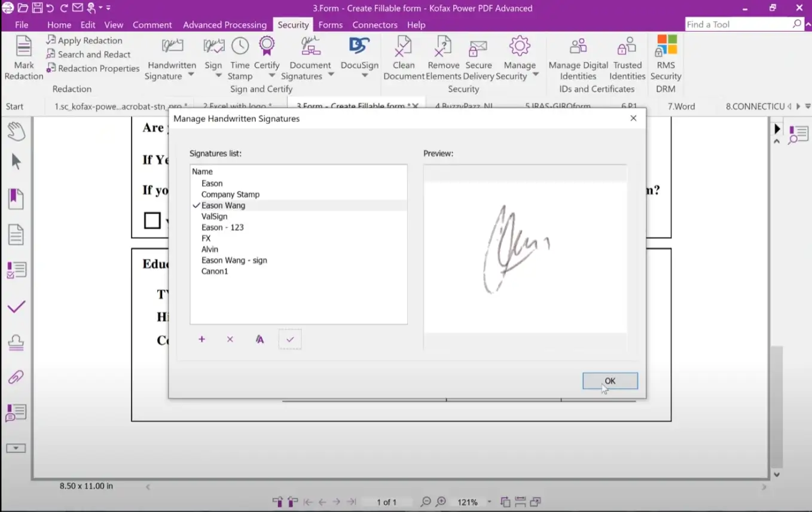Screen dimensions: 812x512
Task: Click Apply Redaction in the ribbon
Action: 90,40
